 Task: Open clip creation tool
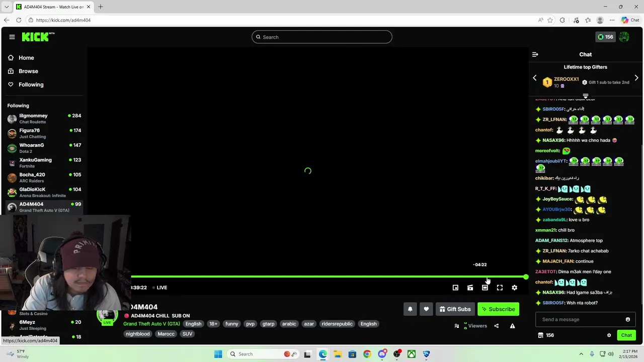(x=470, y=288)
